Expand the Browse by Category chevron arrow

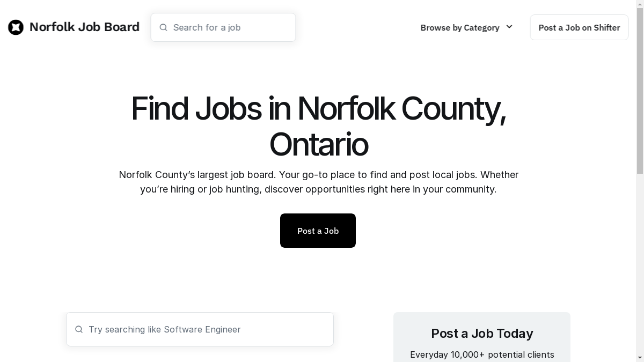click(x=509, y=27)
